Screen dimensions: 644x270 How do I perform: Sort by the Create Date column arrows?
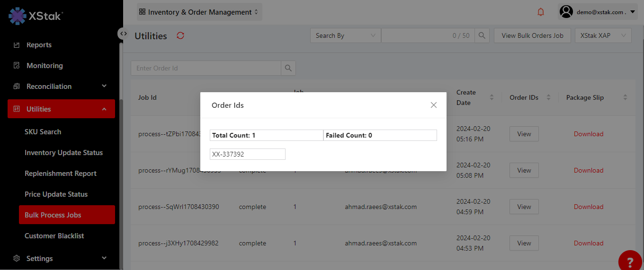click(x=492, y=97)
